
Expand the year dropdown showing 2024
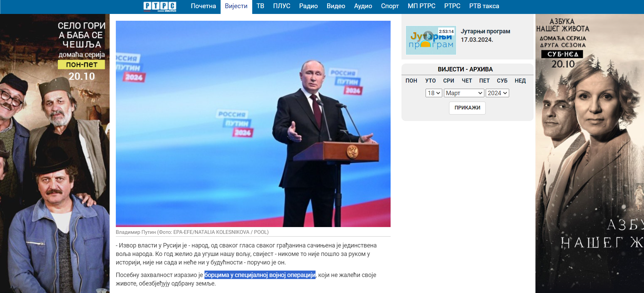[x=497, y=93]
